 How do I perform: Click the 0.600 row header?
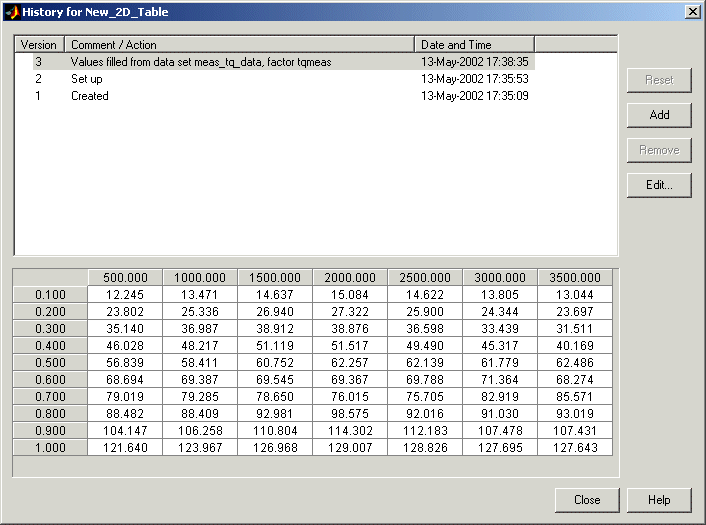click(x=50, y=380)
